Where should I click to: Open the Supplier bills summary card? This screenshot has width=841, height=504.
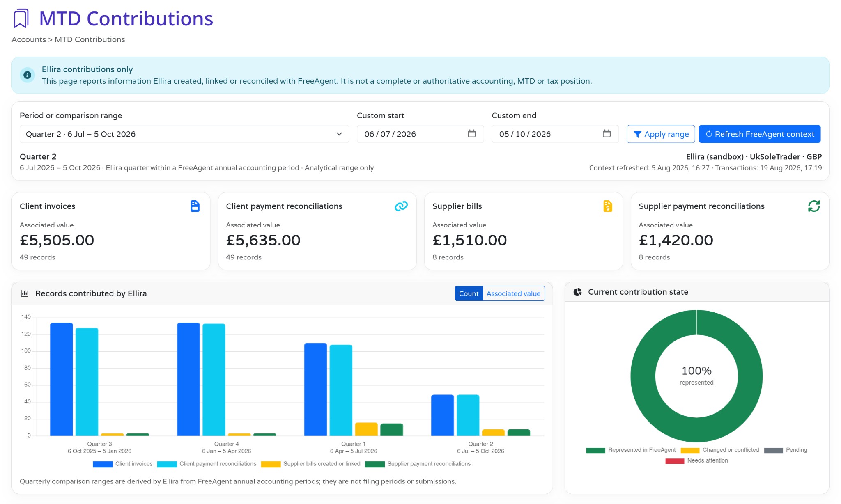(524, 231)
